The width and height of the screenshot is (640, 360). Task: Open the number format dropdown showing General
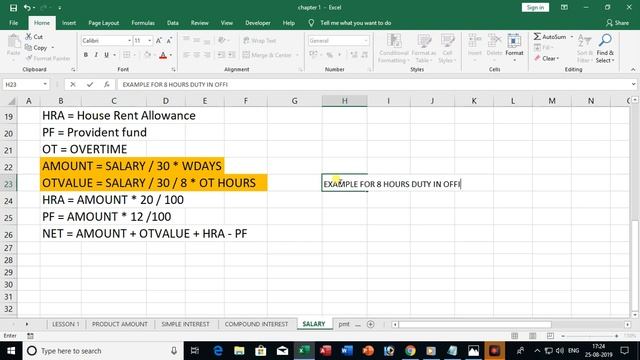[x=365, y=40]
